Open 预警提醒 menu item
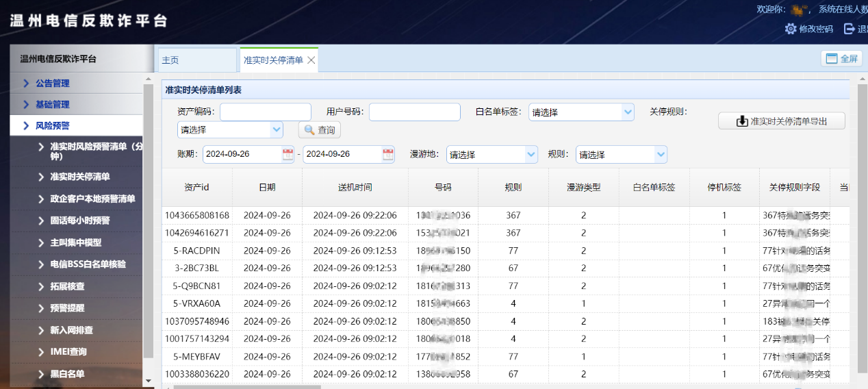Screen dimensions: 868x389 [77, 308]
